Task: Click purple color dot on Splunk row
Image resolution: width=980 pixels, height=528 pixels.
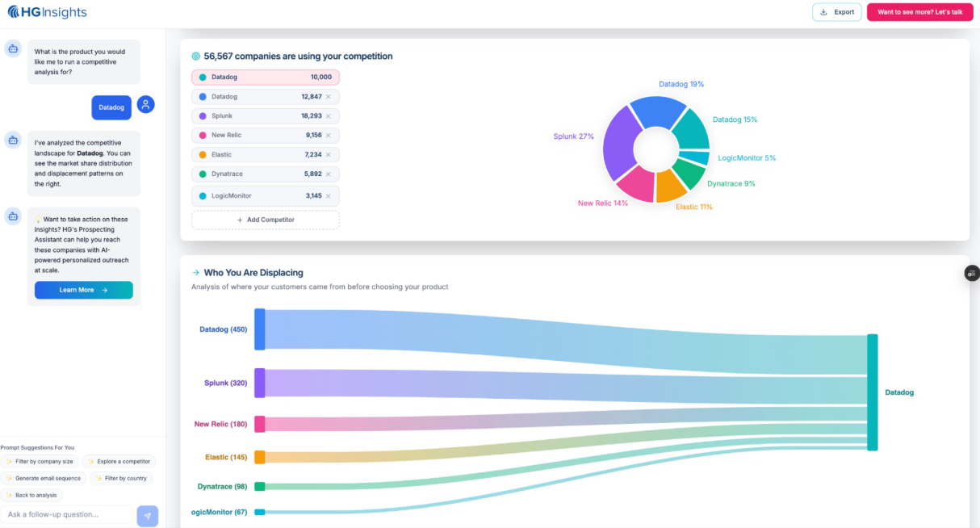Action: pos(203,116)
